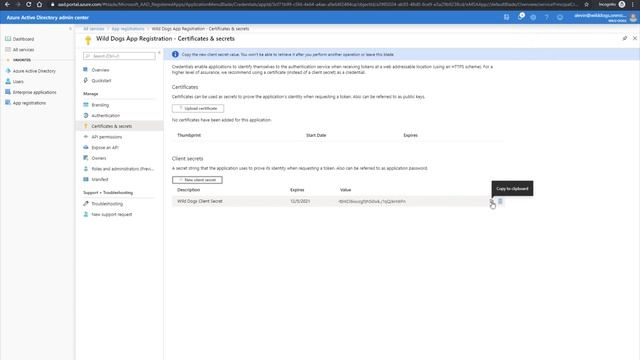The height and width of the screenshot is (360, 640).
Task: Open the signed-in account menu
Action: [605, 18]
